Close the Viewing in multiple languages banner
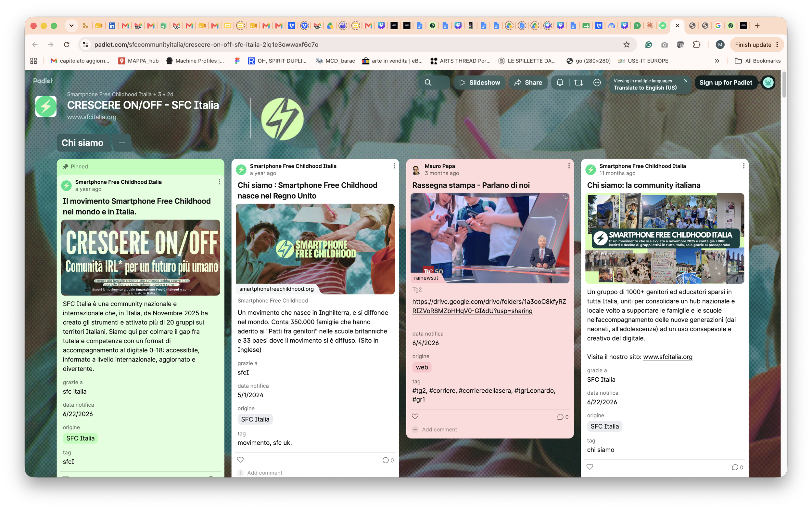Image resolution: width=812 pixels, height=510 pixels. tap(686, 81)
